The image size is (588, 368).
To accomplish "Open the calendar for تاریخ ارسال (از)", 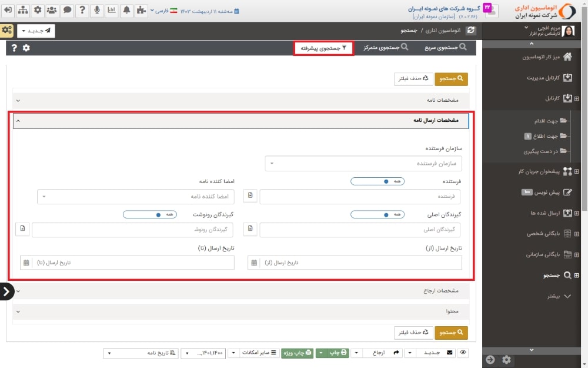I will [253, 263].
